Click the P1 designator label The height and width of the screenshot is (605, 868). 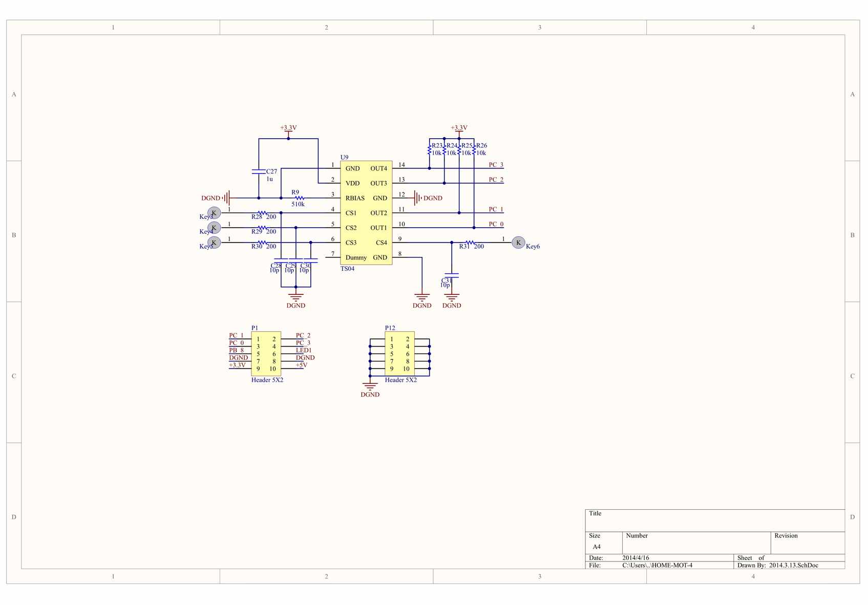tap(255, 328)
